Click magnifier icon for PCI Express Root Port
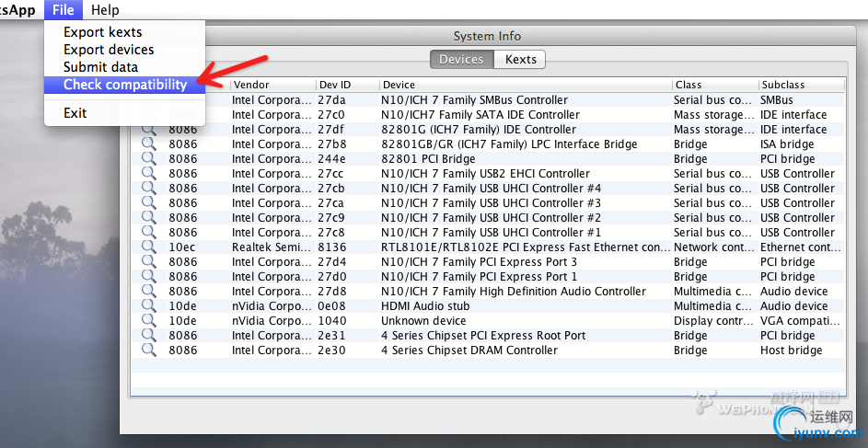Image resolution: width=868 pixels, height=448 pixels. [x=148, y=335]
